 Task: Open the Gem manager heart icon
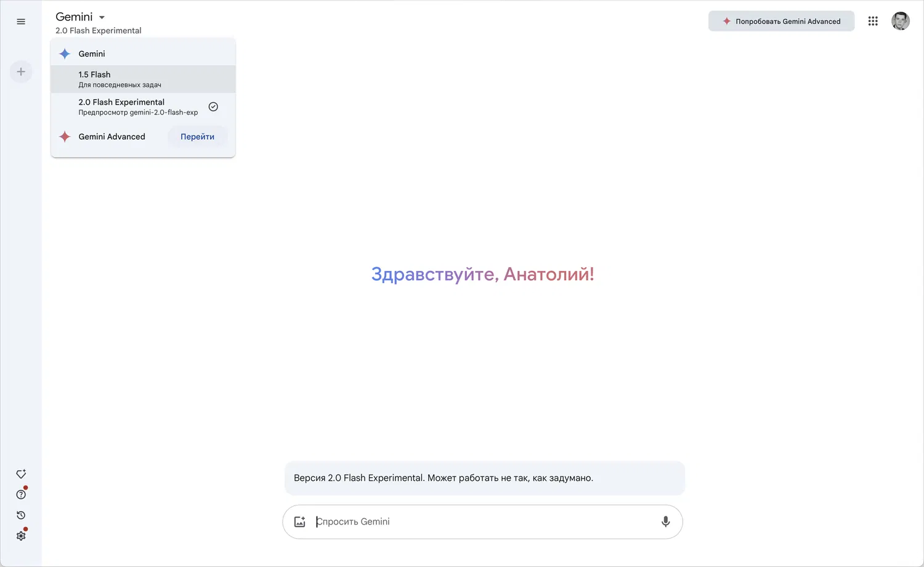tap(21, 474)
